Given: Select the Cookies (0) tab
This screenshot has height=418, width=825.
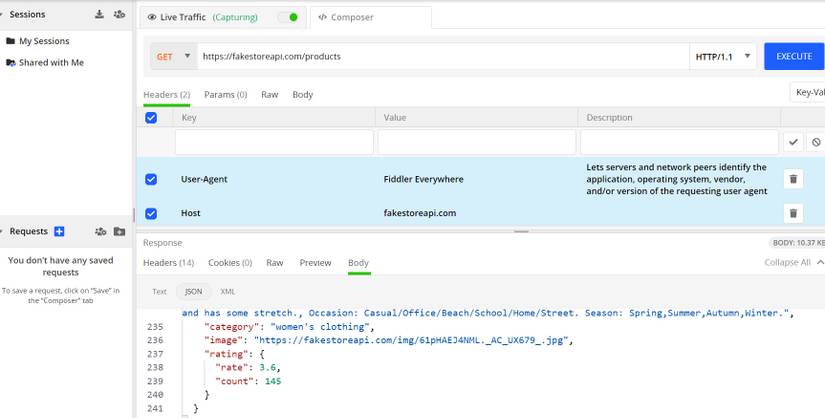Looking at the screenshot, I should click(230, 263).
